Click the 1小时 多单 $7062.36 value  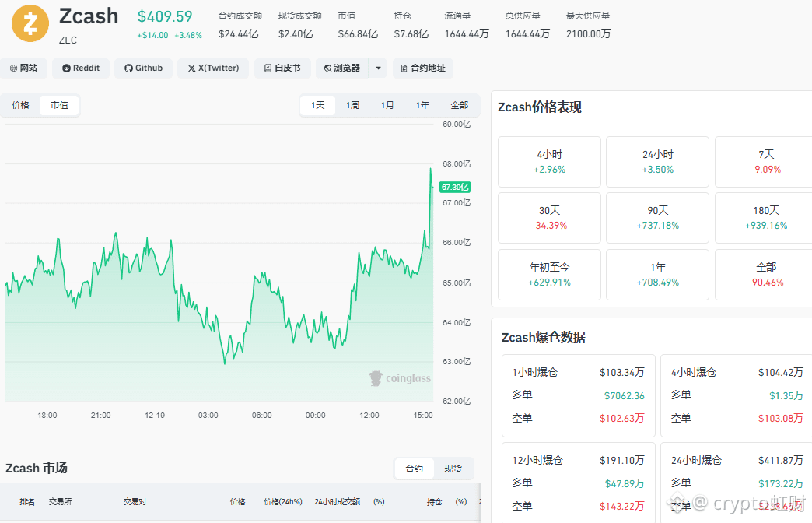[624, 396]
